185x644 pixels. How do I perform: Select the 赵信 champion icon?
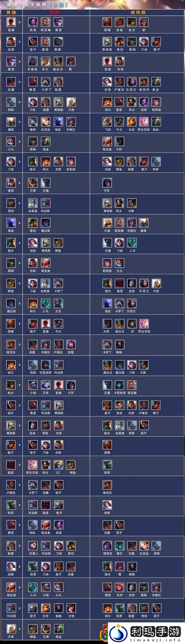tap(120, 405)
